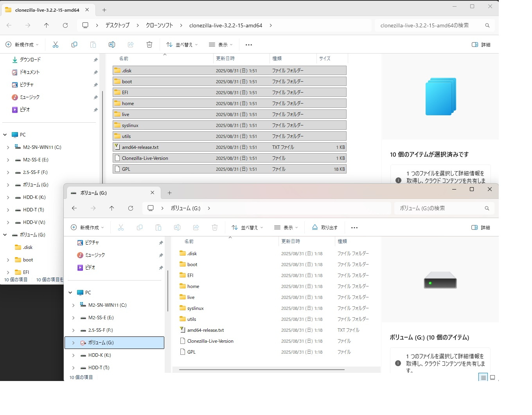Image resolution: width=532 pixels, height=415 pixels.
Task: Click PC icon in ボリューム (G:) address bar
Action: coord(151,208)
